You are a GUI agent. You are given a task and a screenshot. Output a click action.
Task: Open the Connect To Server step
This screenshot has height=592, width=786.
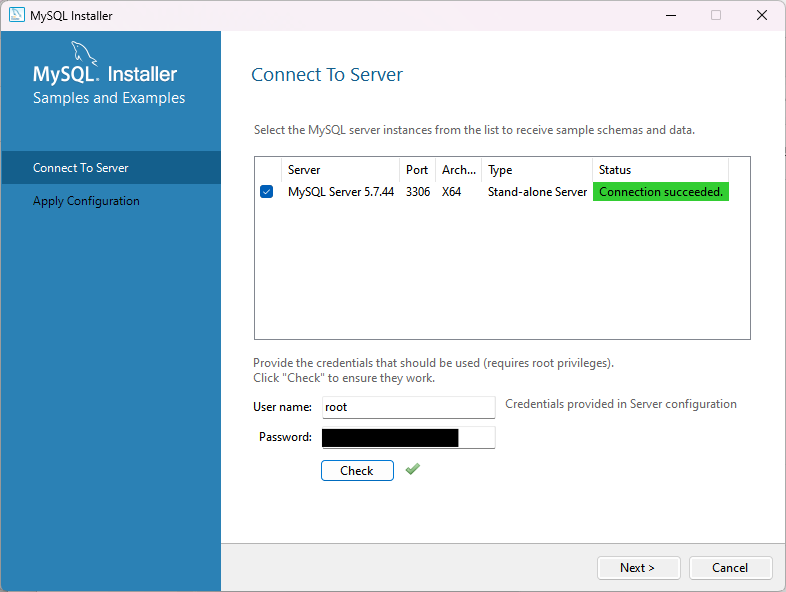(111, 167)
